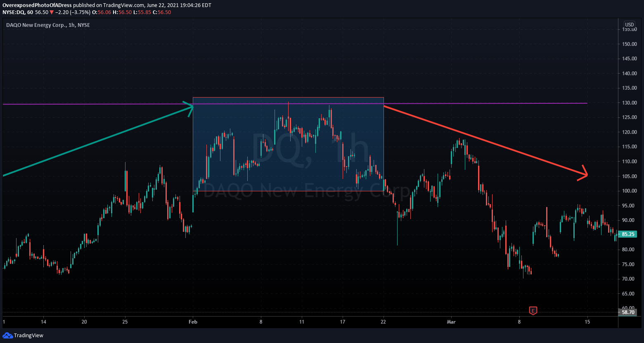Click the '22' date label on the time axis
This screenshot has height=343, width=644.
click(x=384, y=322)
